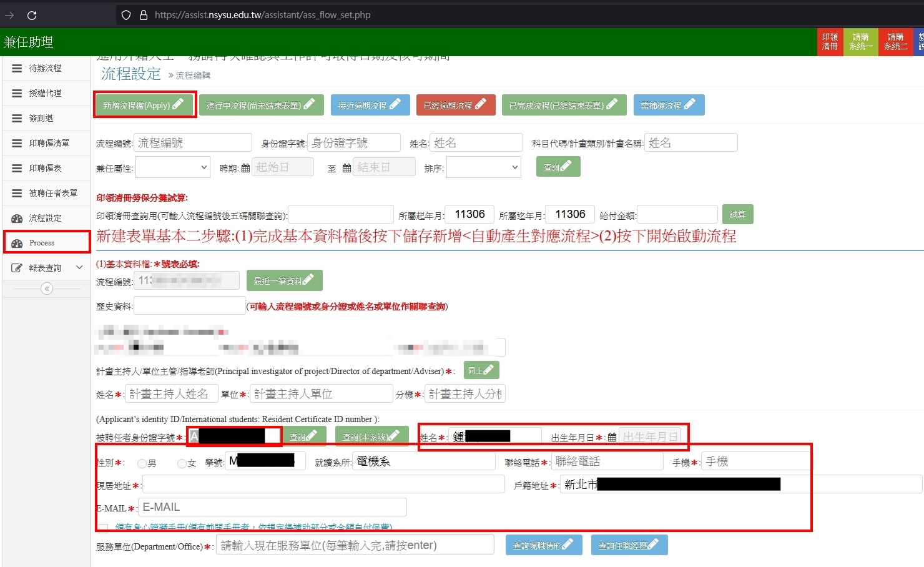Screen dimensions: 924x567
Task: Focus the 計畫主持人姓名 field
Action: (x=171, y=394)
